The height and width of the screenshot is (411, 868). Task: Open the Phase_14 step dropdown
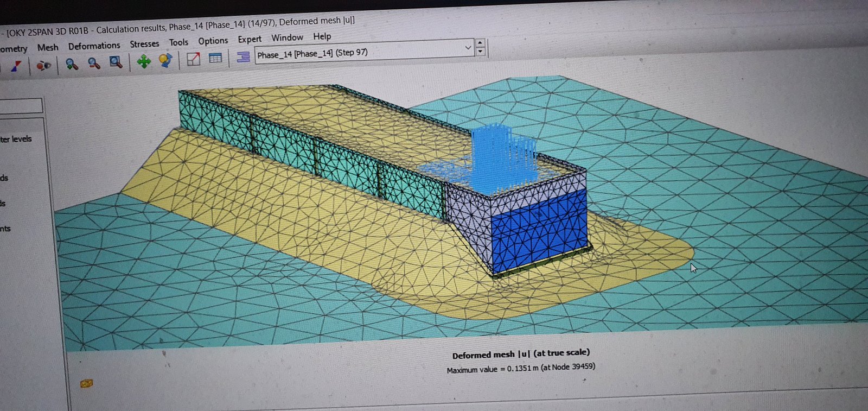click(365, 52)
